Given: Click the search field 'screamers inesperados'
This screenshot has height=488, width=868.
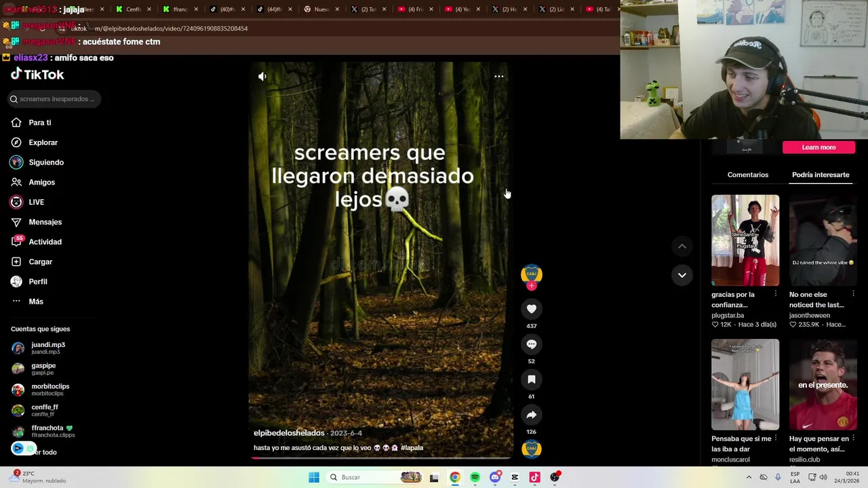Looking at the screenshot, I should (54, 99).
